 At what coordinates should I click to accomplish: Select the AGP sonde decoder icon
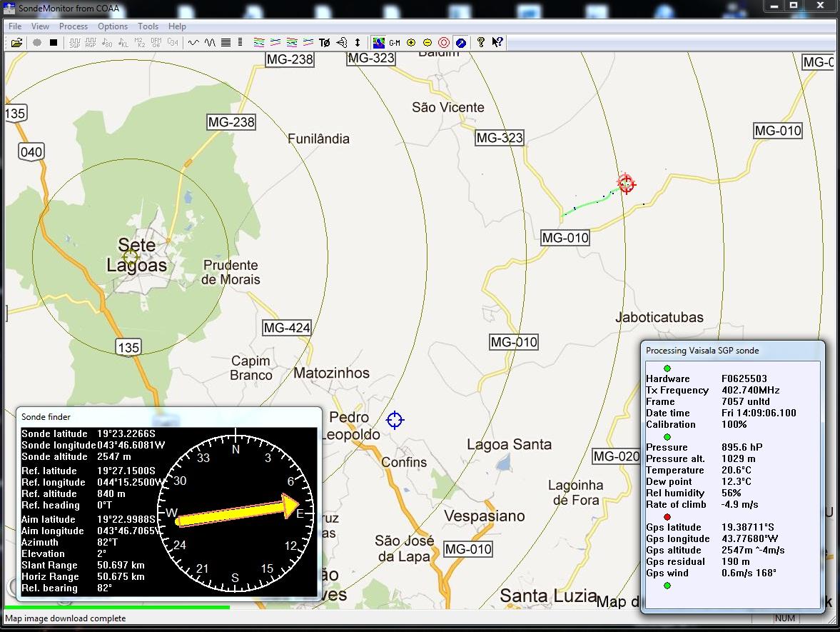[91, 42]
